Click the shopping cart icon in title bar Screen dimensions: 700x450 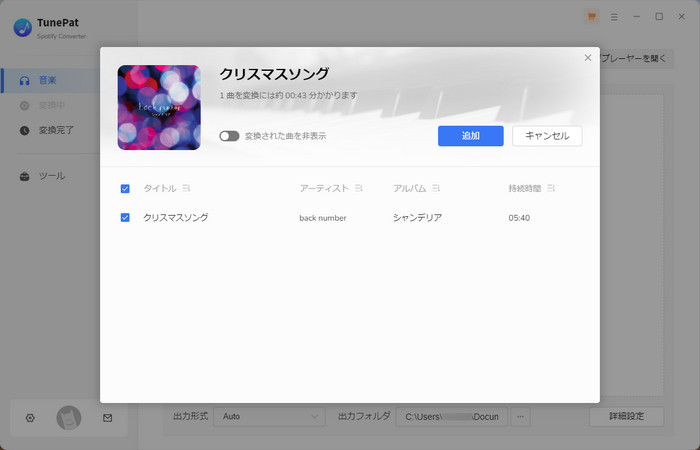click(x=592, y=17)
